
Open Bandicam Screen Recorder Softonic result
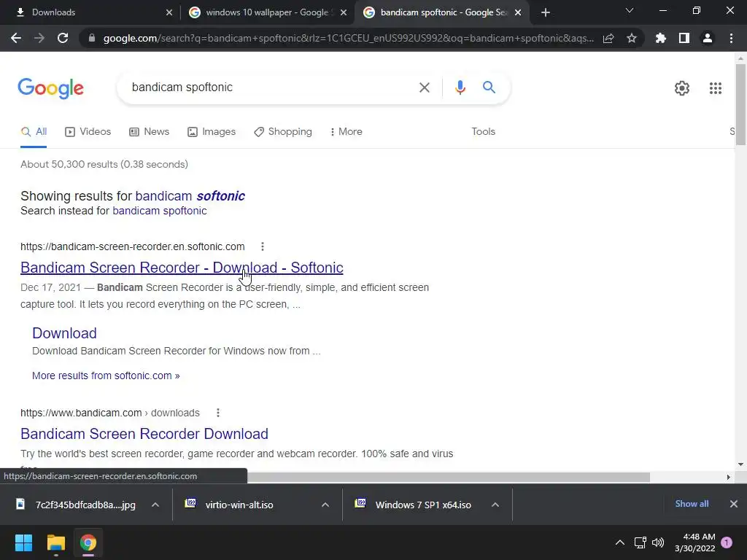pos(182,268)
